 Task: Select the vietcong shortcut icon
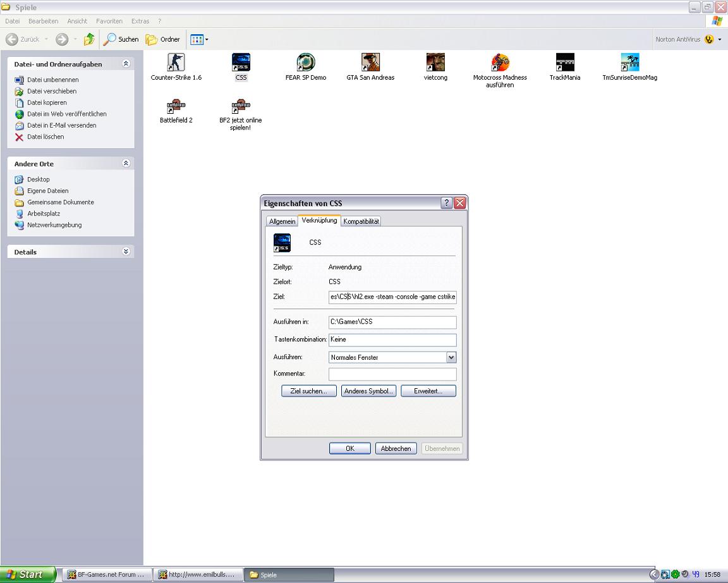(435, 62)
